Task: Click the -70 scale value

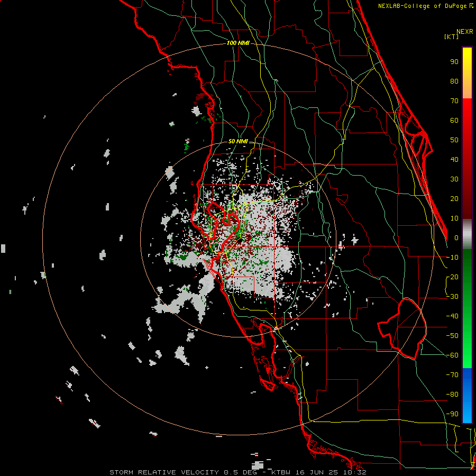Action: coord(452,375)
